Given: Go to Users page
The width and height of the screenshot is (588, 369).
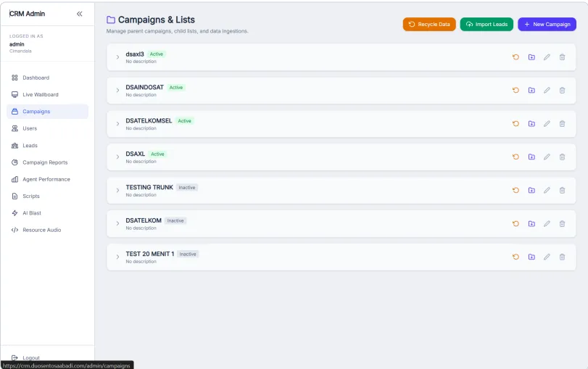Looking at the screenshot, I should (x=48, y=128).
